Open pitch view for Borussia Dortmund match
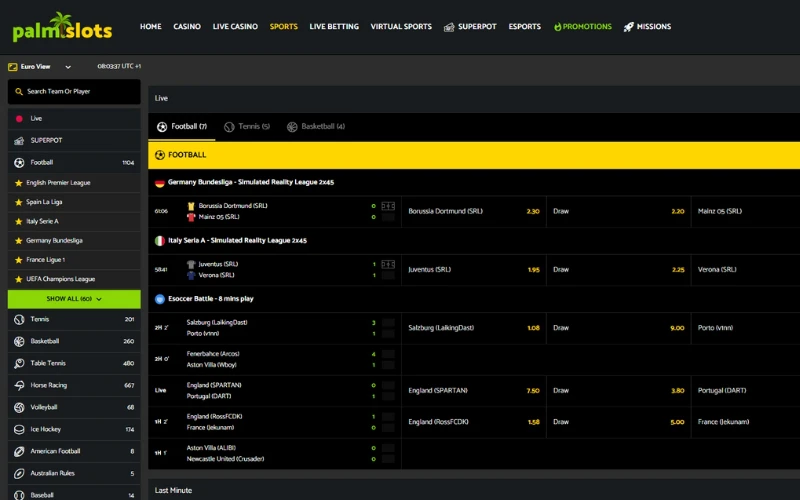Viewport: 800px width, 500px height. pyautogui.click(x=388, y=206)
